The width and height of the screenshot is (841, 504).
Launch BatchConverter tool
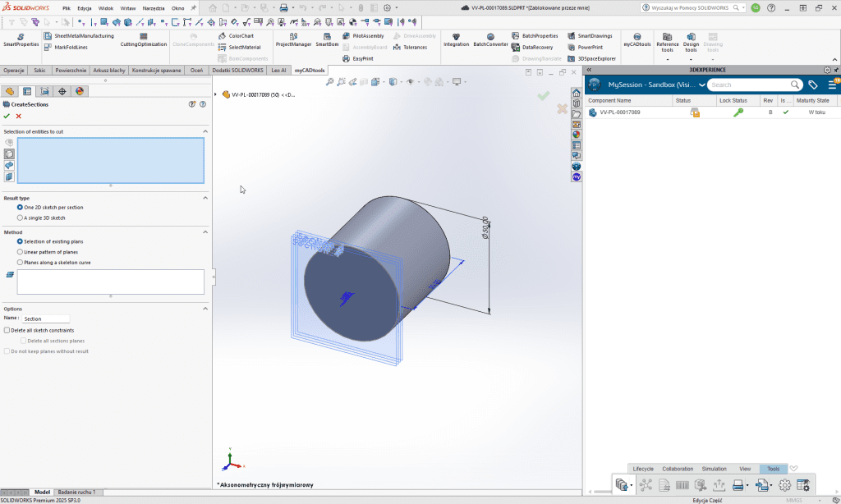click(x=490, y=39)
